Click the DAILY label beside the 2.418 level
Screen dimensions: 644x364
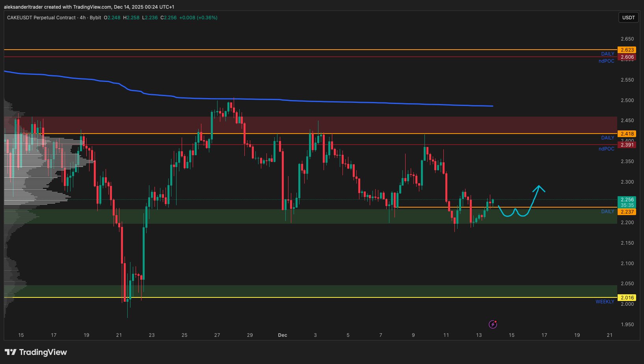pyautogui.click(x=608, y=138)
